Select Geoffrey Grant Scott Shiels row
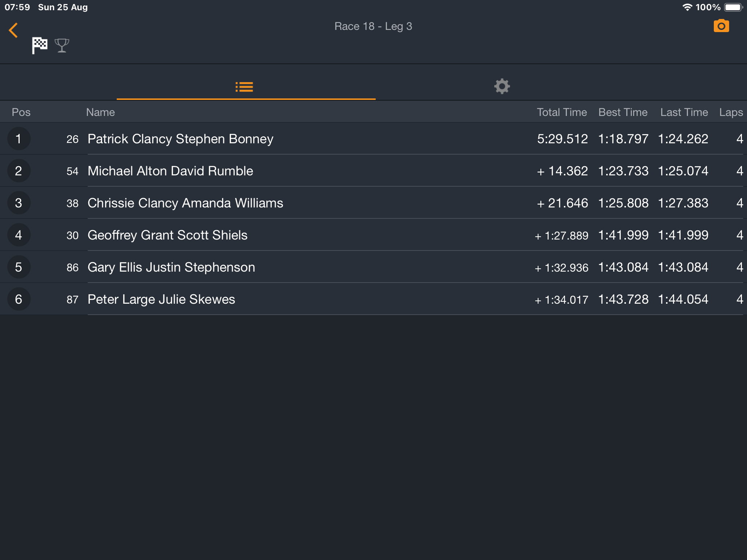Screen dimensions: 747x560 click(x=373, y=235)
